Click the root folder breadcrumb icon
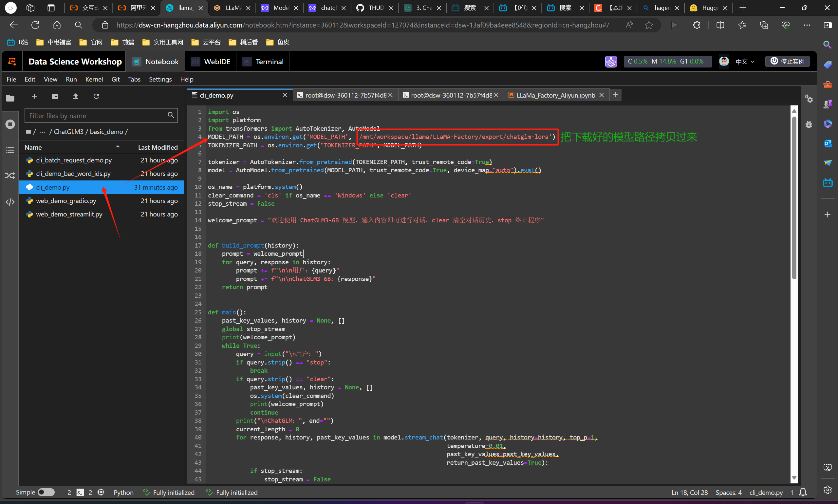 [x=28, y=132]
